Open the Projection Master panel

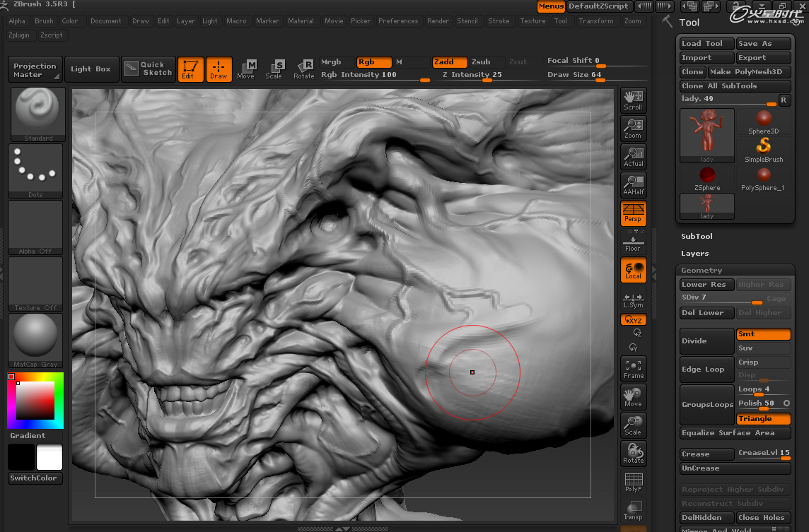pyautogui.click(x=35, y=69)
